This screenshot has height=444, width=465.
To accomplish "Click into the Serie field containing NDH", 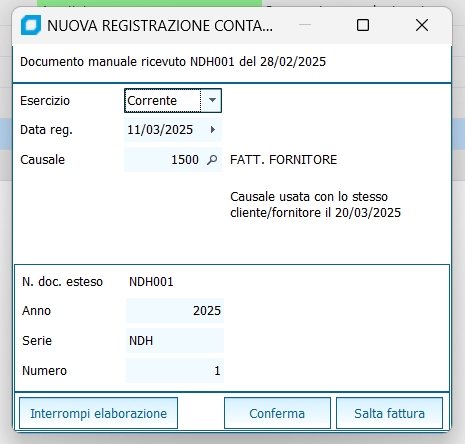I will 175,341.
